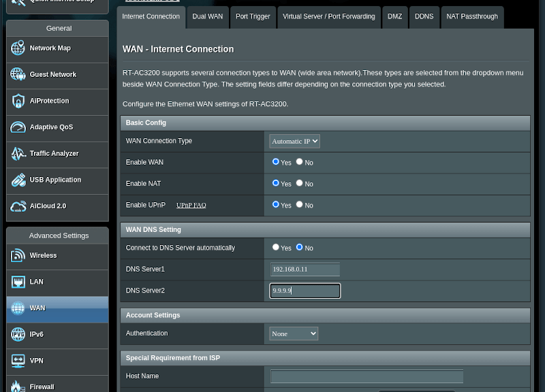Open the DDNS tab

click(x=424, y=16)
